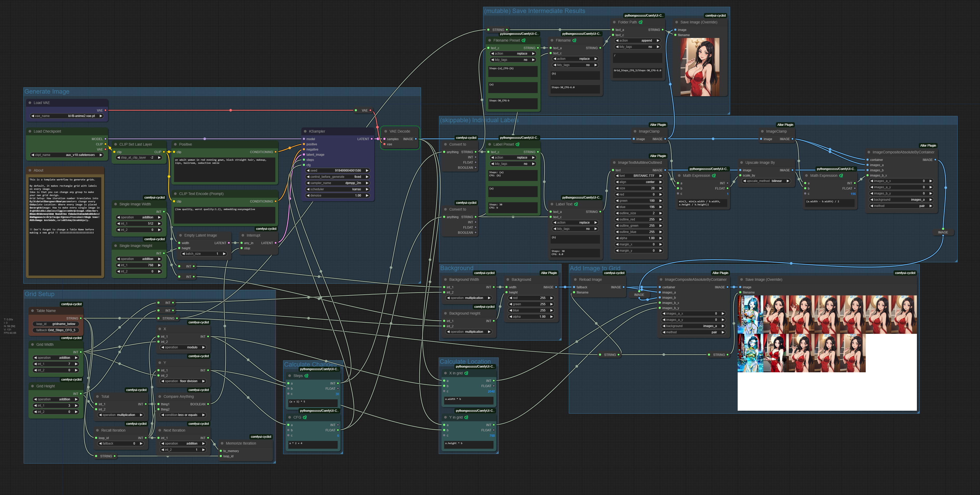Open the sampler_name dropdown in KSampler
Viewport: 980px width, 495px height.
(338, 183)
